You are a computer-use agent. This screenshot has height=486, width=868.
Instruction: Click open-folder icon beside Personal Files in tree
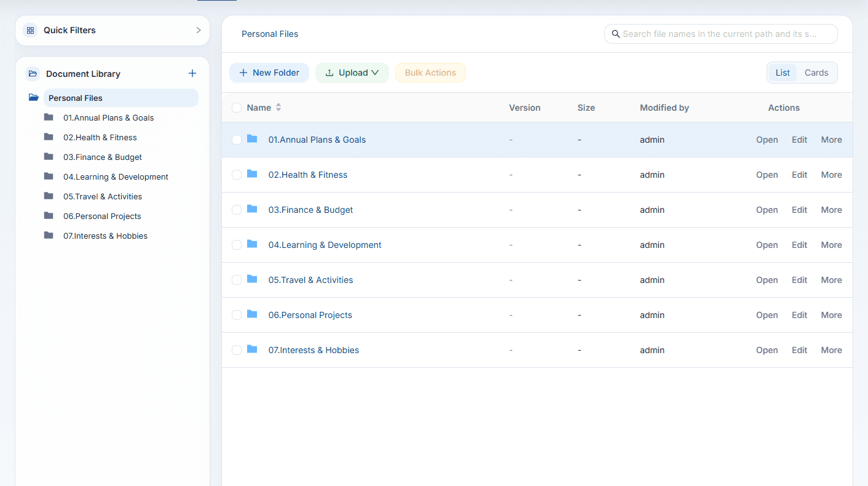tap(34, 97)
